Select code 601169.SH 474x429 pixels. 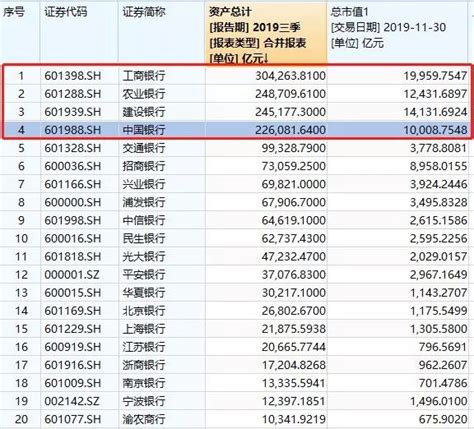73,311
